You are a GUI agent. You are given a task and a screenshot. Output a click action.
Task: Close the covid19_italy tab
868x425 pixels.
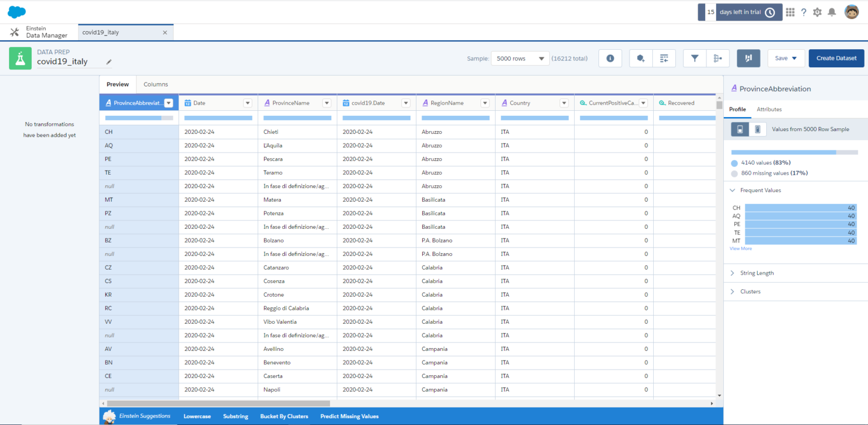click(165, 32)
